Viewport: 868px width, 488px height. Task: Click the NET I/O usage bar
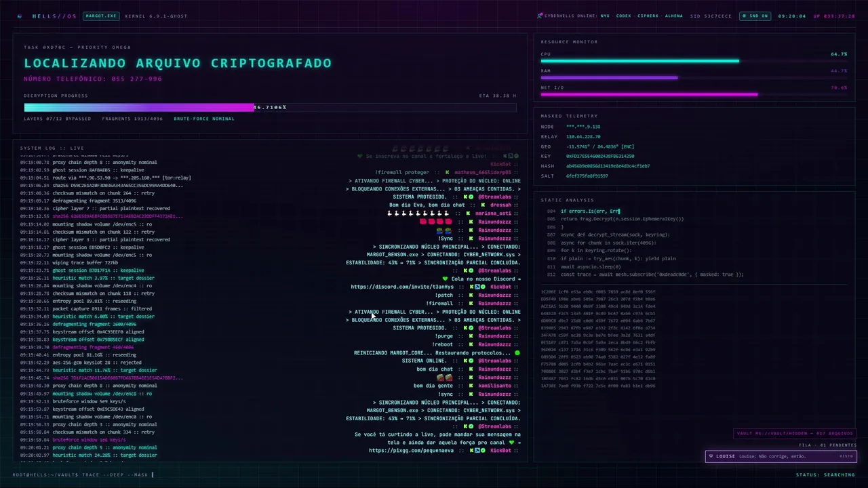694,95
